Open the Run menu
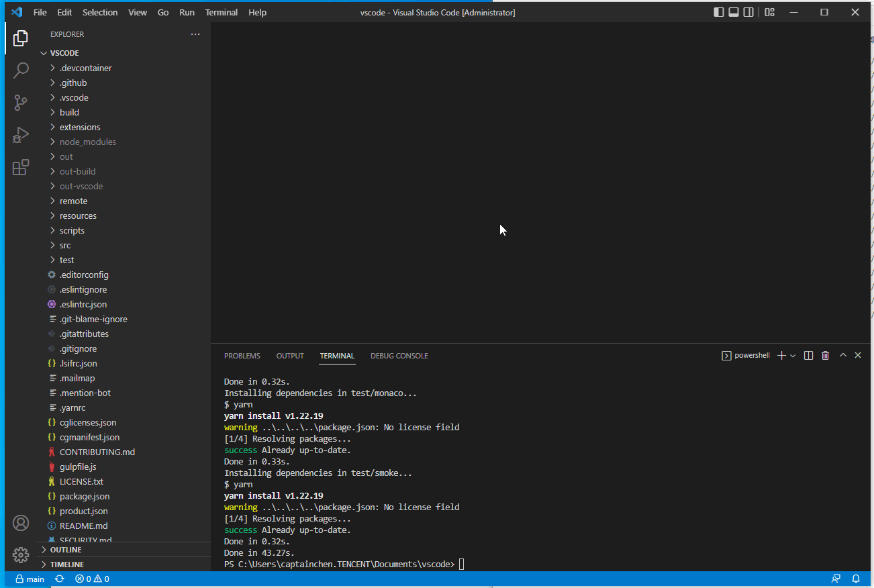This screenshot has width=874, height=588. tap(187, 13)
